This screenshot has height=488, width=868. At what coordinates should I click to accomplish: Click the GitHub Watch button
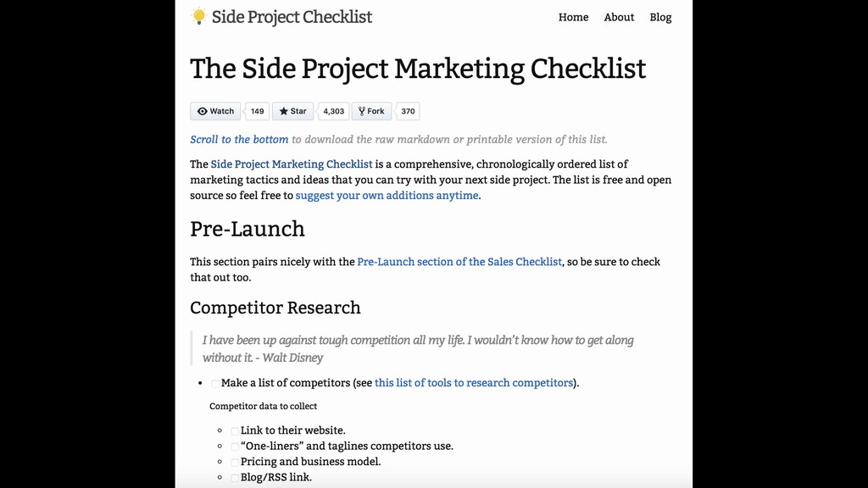coord(215,111)
